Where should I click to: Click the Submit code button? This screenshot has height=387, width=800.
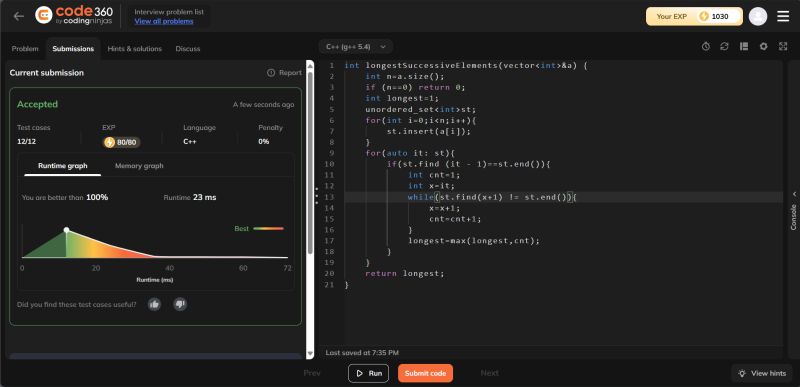click(x=425, y=373)
